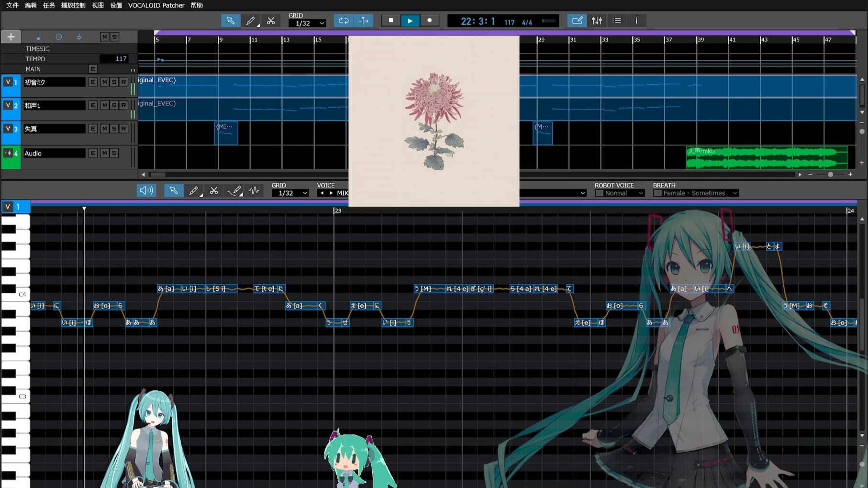The image size is (868, 488).
Task: Select the arrow tool in top toolbar
Action: (231, 21)
